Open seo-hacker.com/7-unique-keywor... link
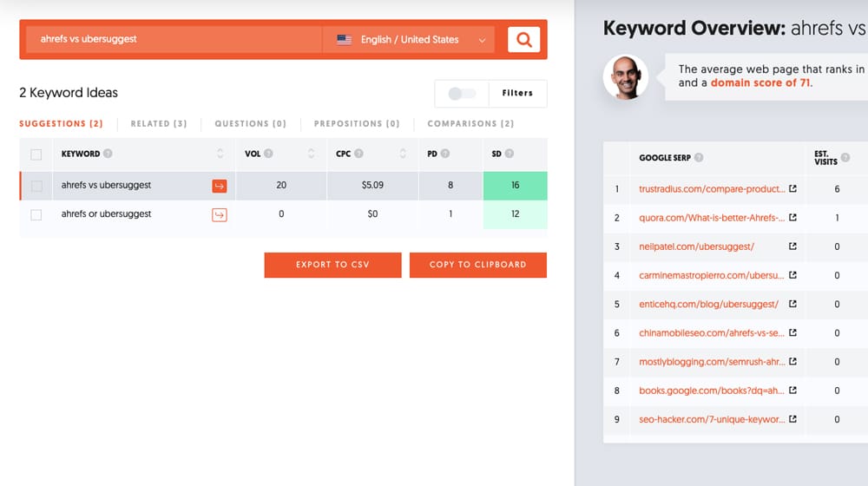The height and width of the screenshot is (486, 868). (712, 419)
